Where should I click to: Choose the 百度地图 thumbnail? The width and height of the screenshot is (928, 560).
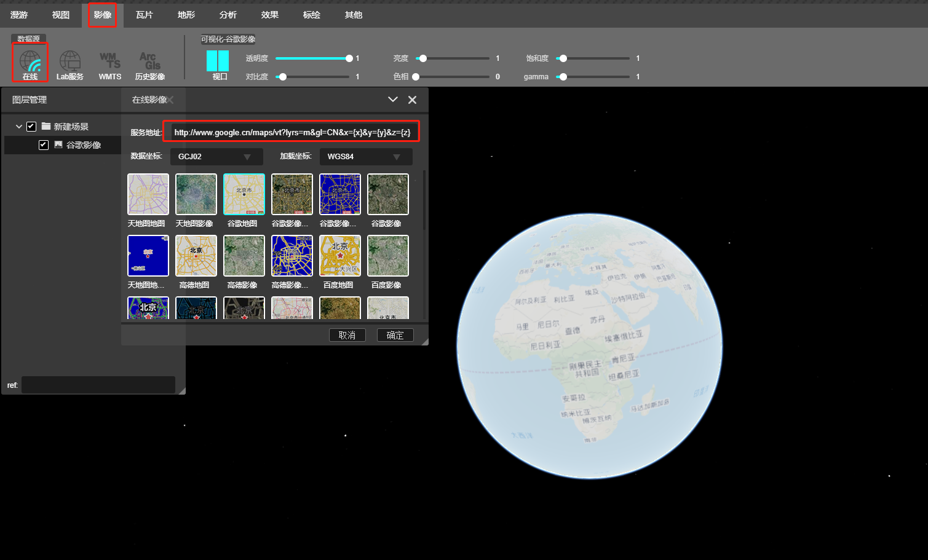click(x=339, y=256)
